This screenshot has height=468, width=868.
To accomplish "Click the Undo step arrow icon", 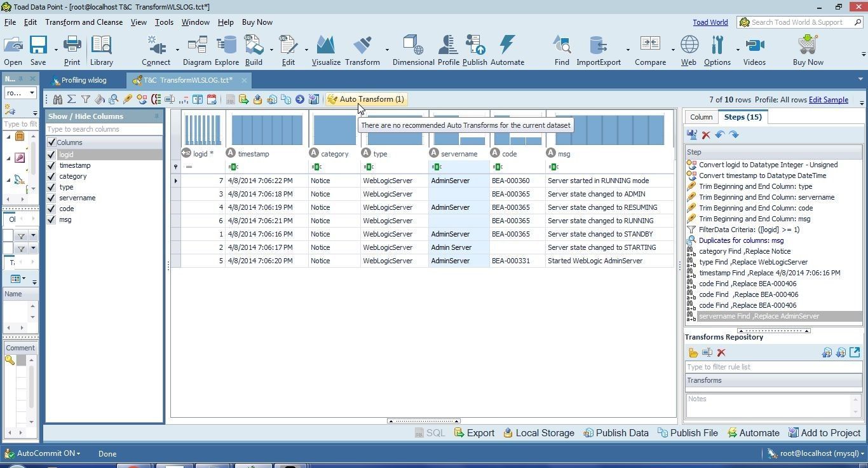I will coord(720,135).
